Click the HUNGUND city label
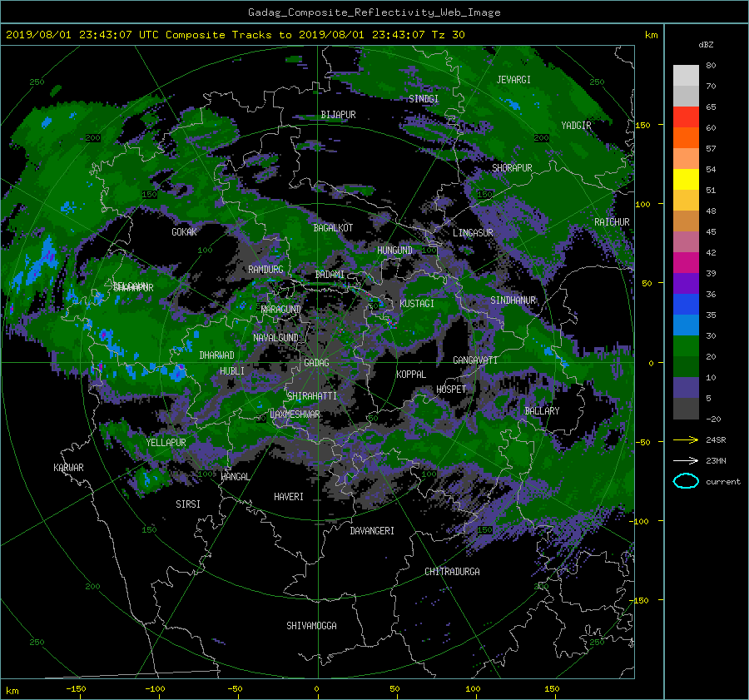 pyautogui.click(x=394, y=251)
